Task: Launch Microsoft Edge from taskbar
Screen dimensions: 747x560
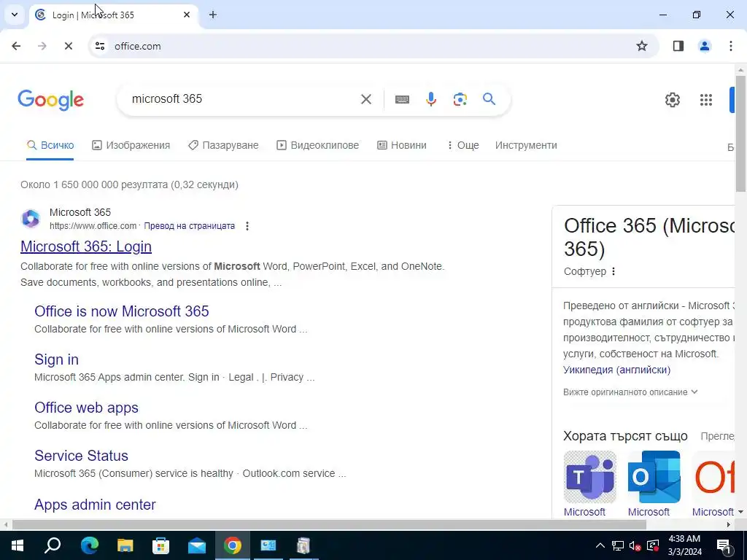Action: pos(89,545)
